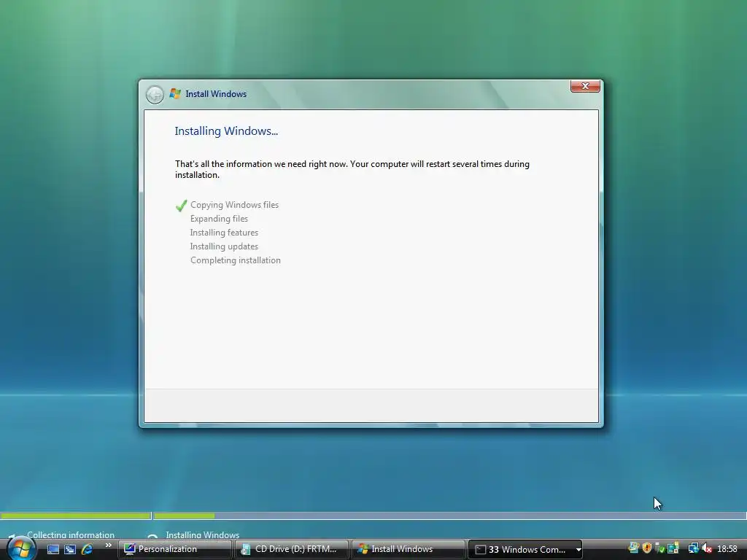Switch to Install Windows taskbar button

(408, 550)
